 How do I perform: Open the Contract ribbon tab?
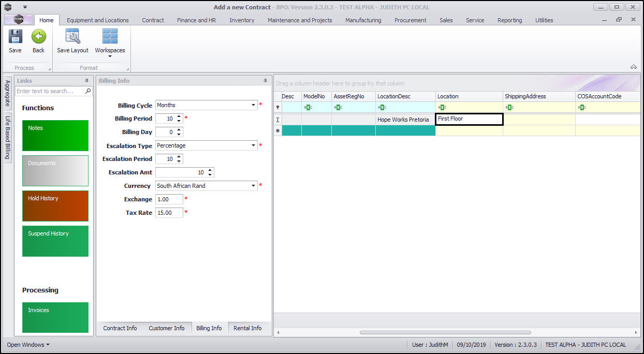click(153, 20)
